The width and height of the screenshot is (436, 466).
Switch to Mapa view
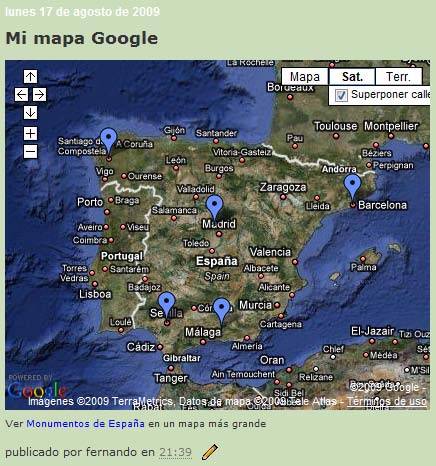(x=305, y=77)
